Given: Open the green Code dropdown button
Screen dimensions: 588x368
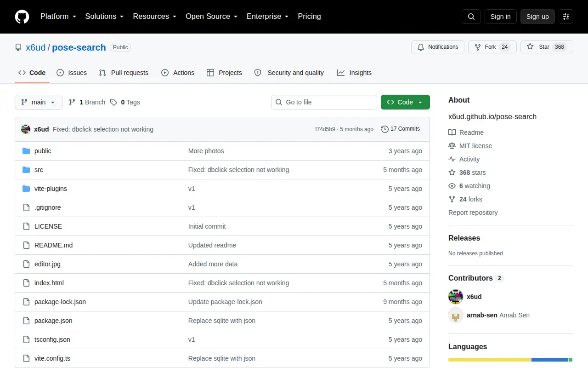Looking at the screenshot, I should (405, 102).
